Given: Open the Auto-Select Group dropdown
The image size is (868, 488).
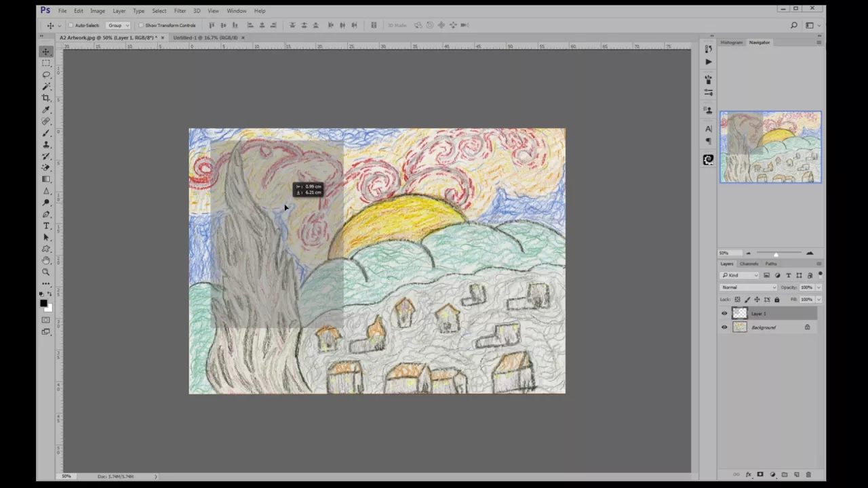Looking at the screenshot, I should tap(118, 25).
